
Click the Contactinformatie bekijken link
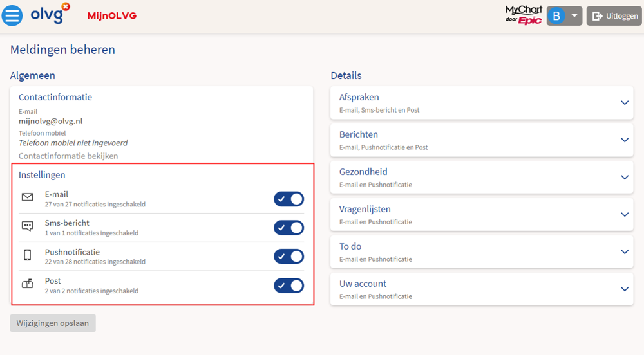(68, 156)
